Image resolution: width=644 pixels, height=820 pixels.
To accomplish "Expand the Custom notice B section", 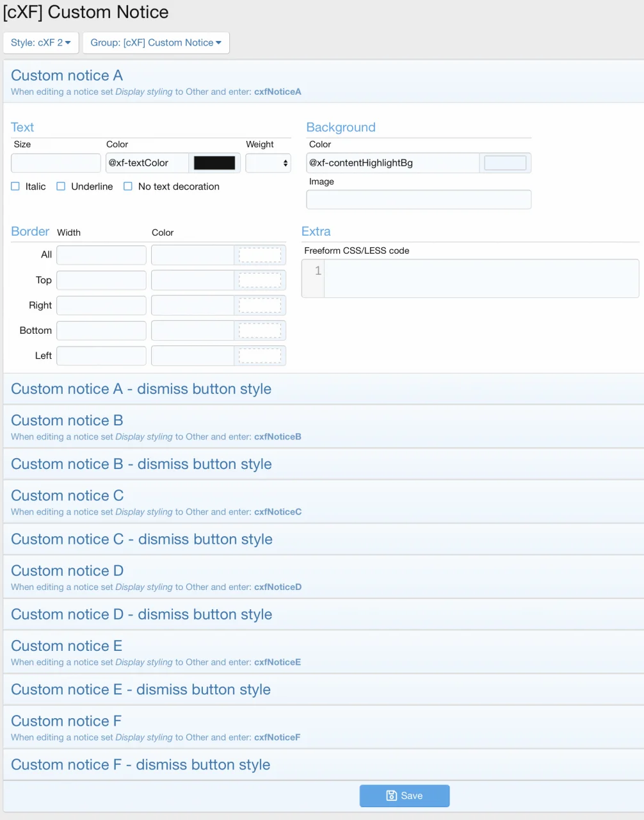I will [66, 420].
